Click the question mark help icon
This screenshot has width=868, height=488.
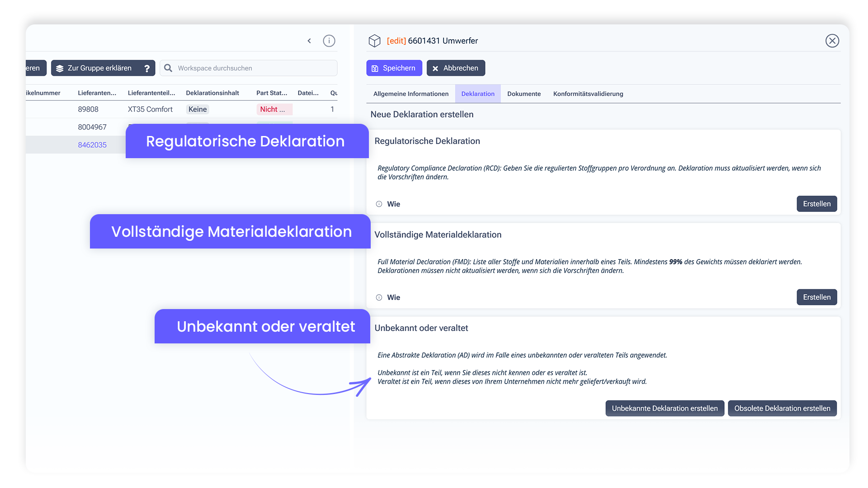(147, 68)
